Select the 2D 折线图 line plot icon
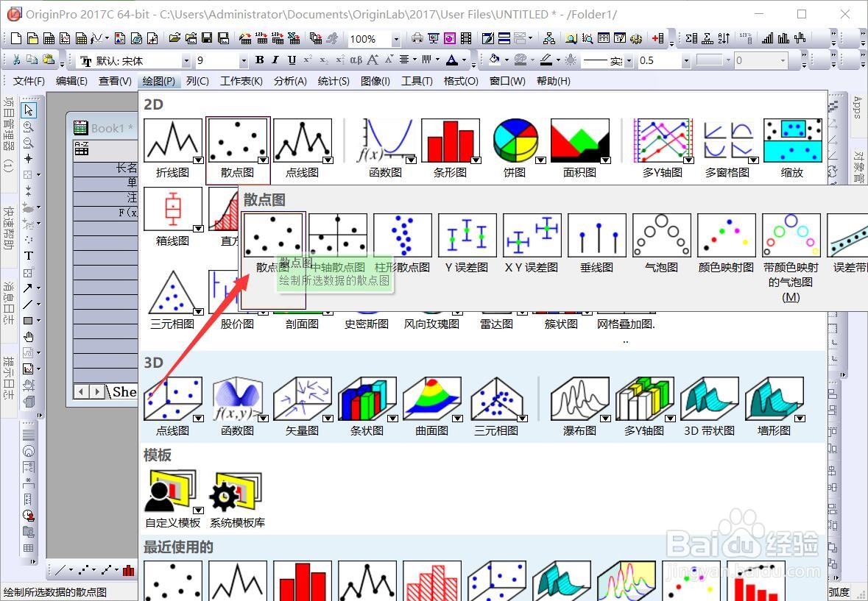This screenshot has height=601, width=868. (173, 141)
